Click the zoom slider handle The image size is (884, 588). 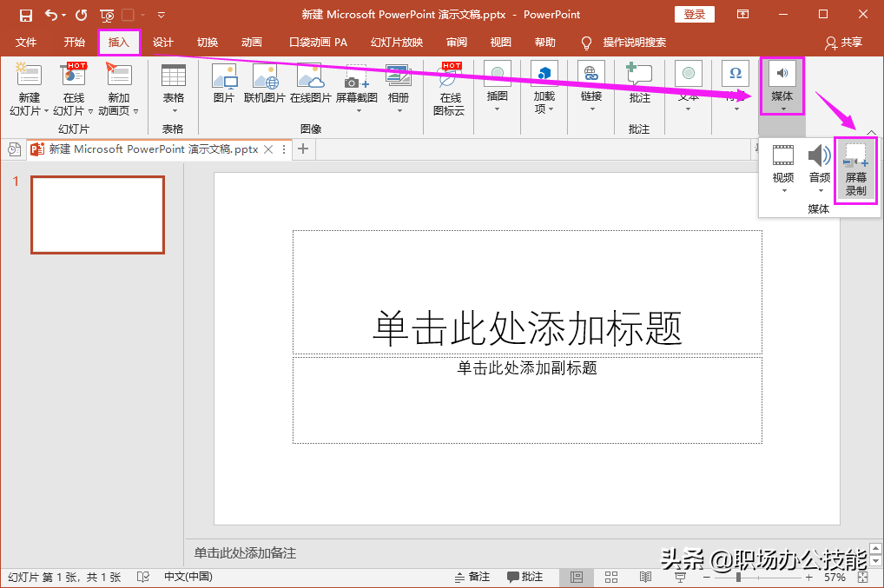click(738, 578)
